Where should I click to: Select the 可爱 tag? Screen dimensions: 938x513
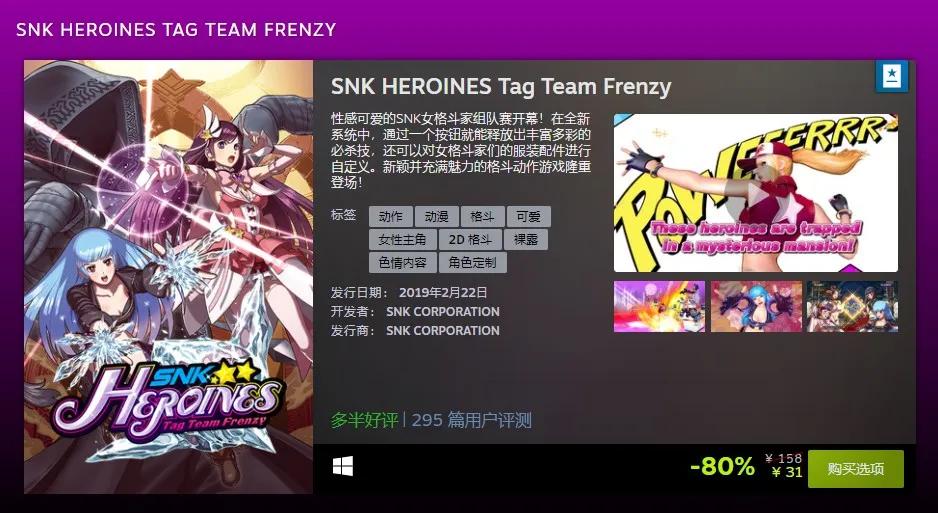[529, 216]
